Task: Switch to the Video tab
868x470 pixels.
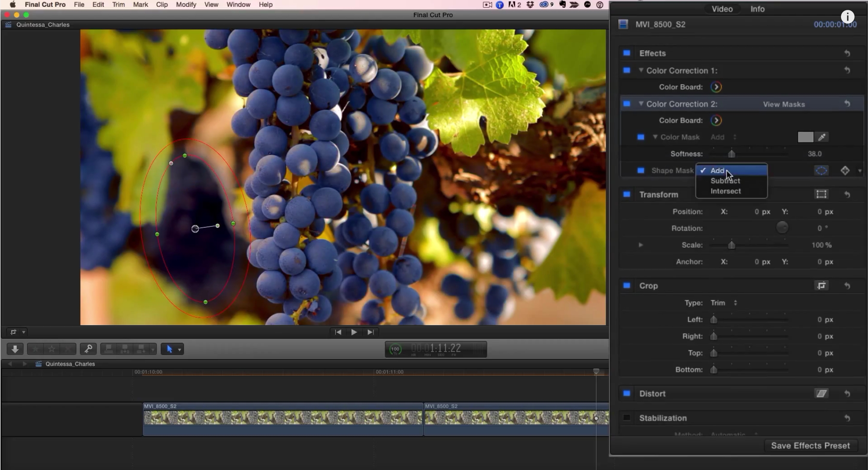Action: (722, 9)
